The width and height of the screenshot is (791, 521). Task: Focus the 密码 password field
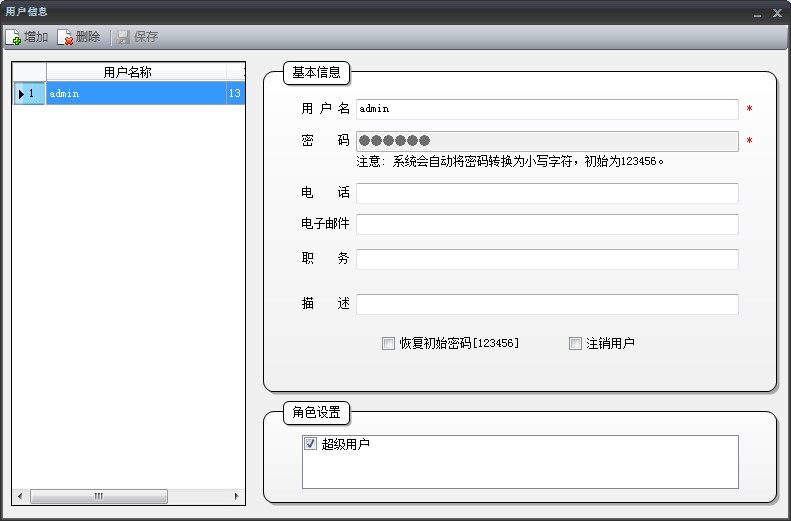pos(546,141)
